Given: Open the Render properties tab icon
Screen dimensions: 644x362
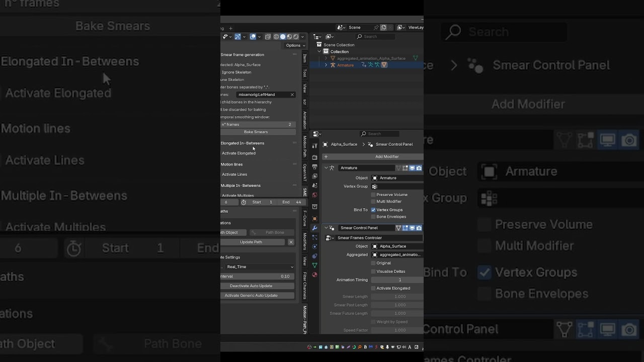Looking at the screenshot, I should coord(315,157).
